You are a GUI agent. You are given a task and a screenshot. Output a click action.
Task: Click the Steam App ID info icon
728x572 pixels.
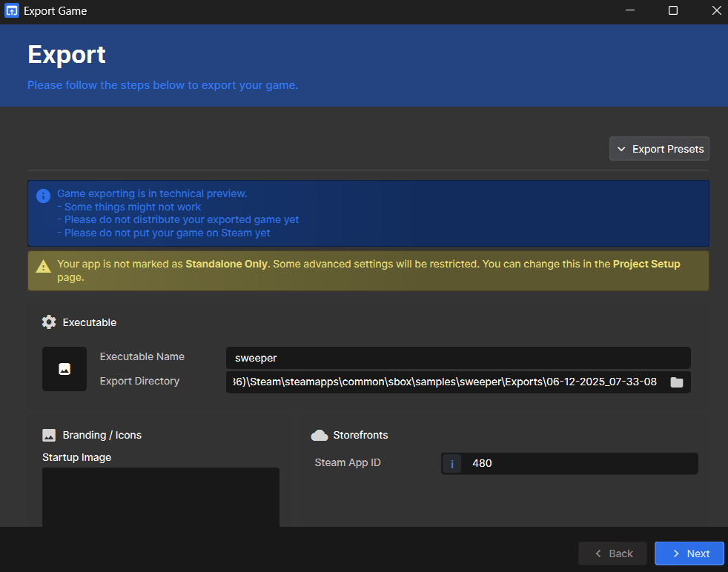coord(451,463)
